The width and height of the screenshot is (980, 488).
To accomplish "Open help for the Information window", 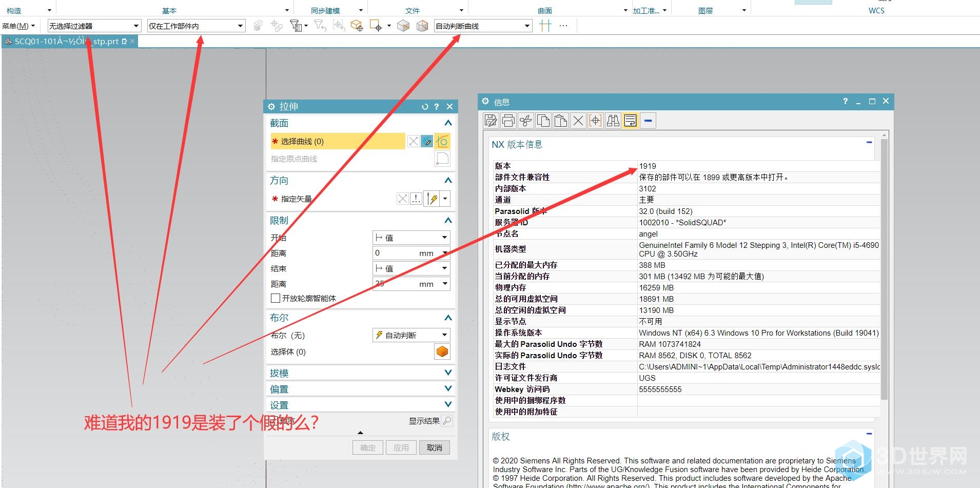I will [x=845, y=102].
